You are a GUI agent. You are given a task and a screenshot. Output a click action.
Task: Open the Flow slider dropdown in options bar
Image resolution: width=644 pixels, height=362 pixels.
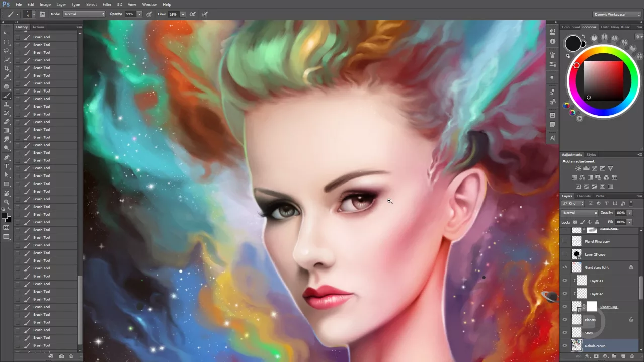click(183, 14)
